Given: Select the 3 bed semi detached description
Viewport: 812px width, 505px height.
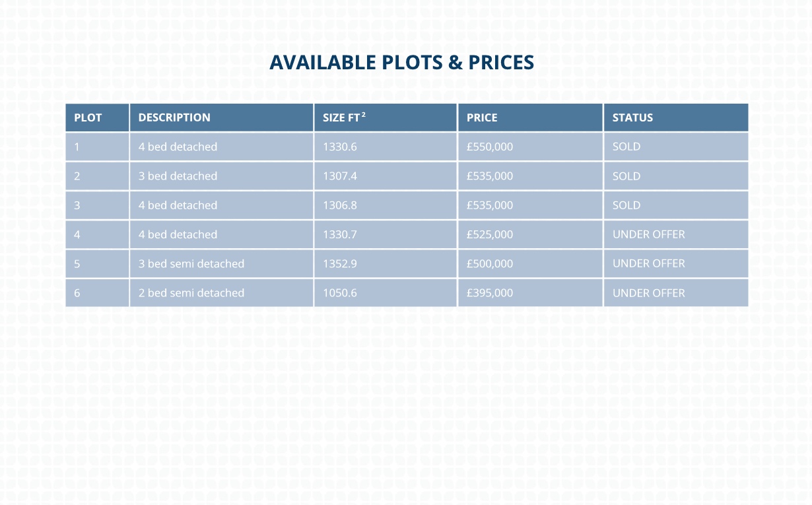Looking at the screenshot, I should [x=191, y=263].
